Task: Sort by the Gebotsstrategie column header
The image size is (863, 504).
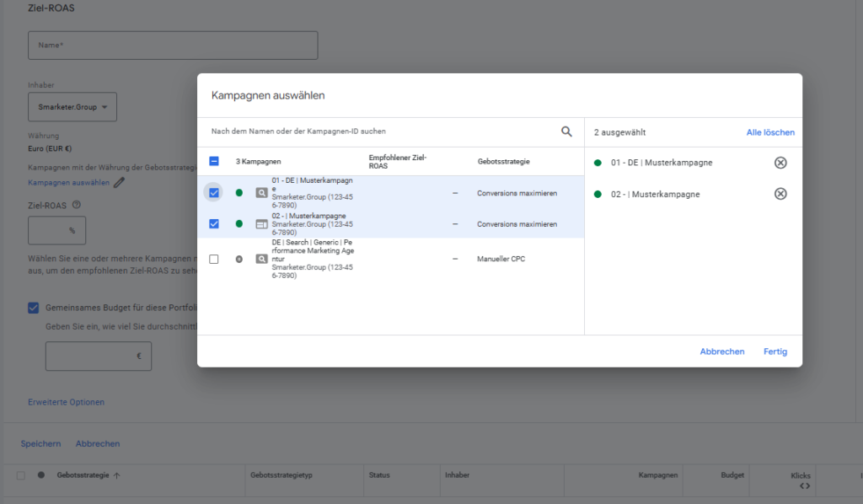Action: (83, 475)
